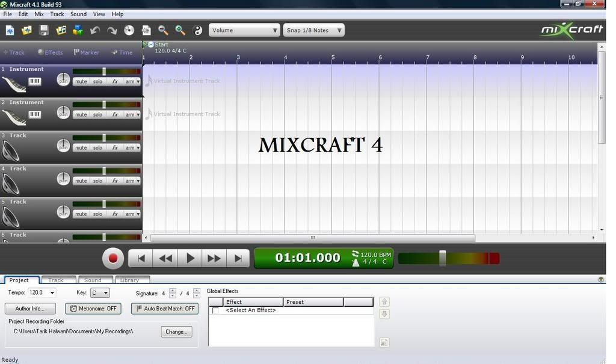616x364 pixels.
Task: Click the pan knob on track 2
Action: click(63, 113)
